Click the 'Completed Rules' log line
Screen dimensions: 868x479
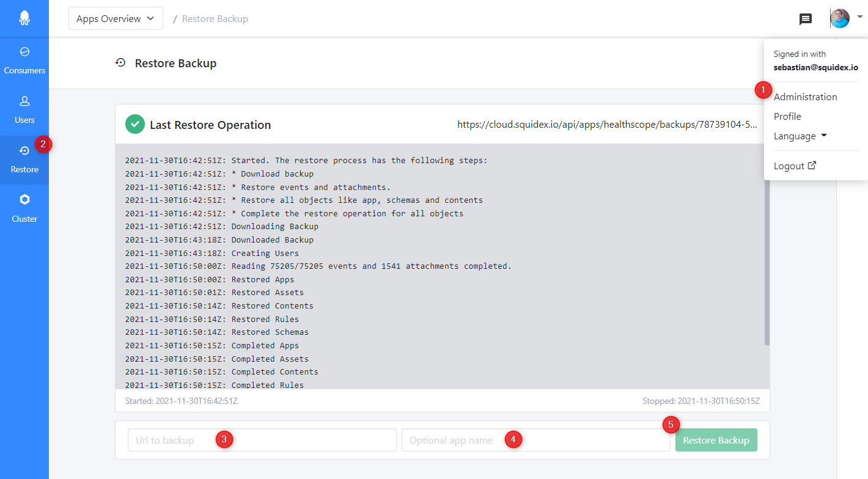(215, 385)
